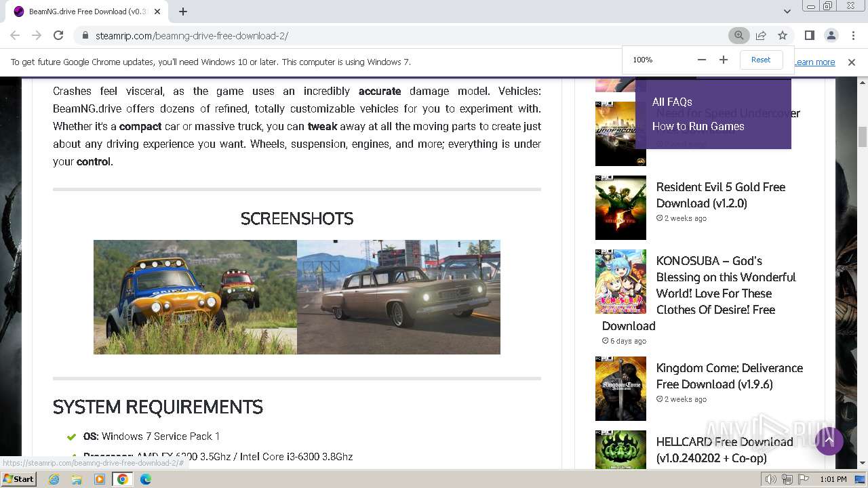Click the OS: Windows 7 Service Pack 1 text

coord(151,436)
